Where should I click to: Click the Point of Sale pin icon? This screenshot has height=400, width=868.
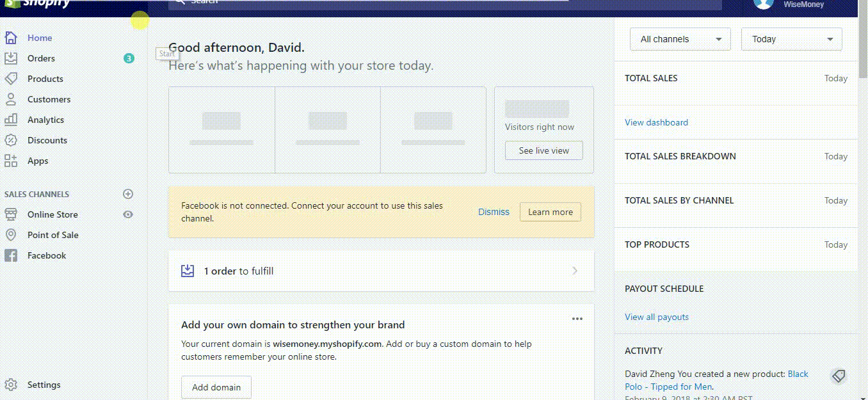(x=11, y=235)
